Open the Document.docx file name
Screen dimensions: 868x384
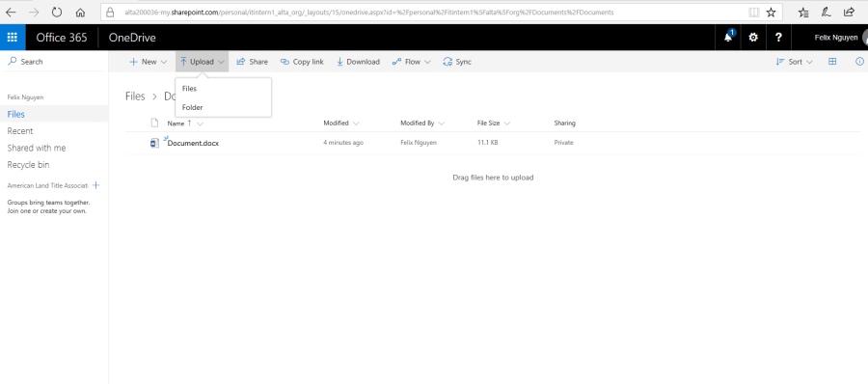tap(193, 143)
